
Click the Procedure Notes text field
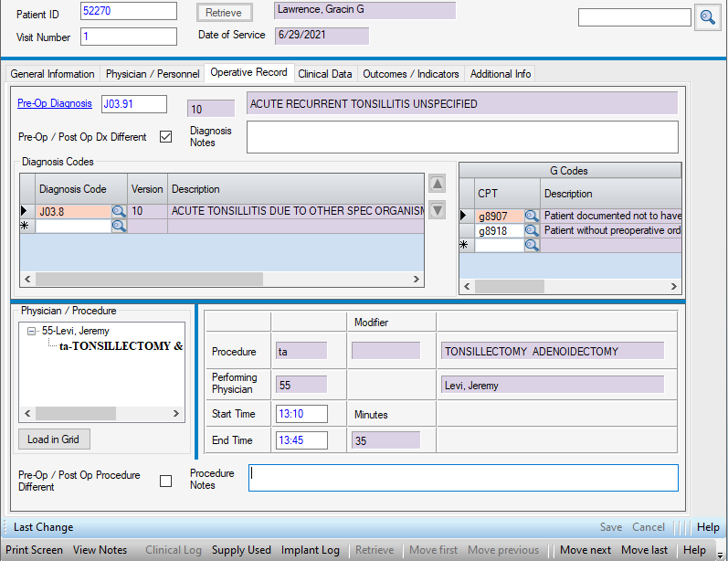tap(463, 478)
